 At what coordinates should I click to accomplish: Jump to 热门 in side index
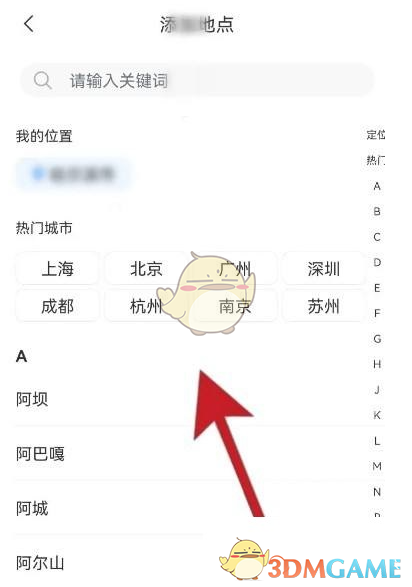coord(376,160)
